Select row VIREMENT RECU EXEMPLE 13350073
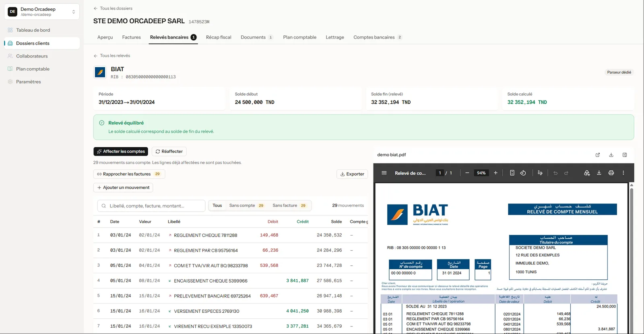This screenshot has height=334, width=644. (231, 326)
